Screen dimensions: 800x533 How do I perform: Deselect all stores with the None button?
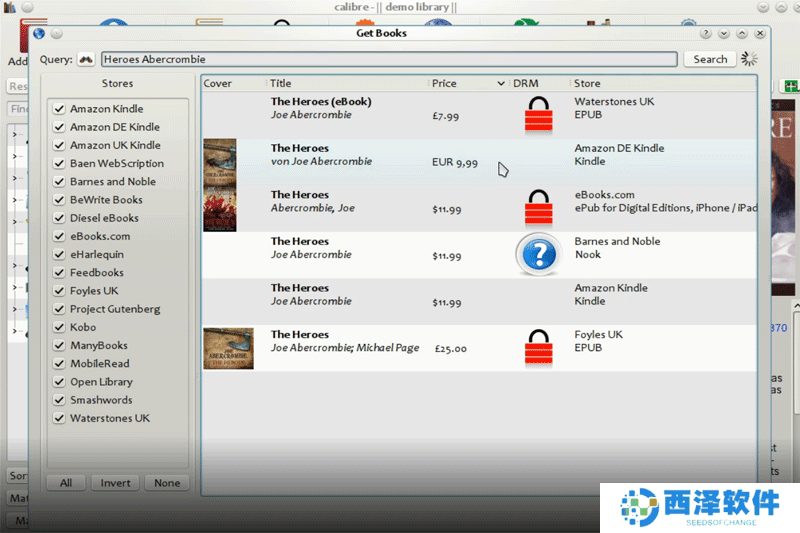coord(167,483)
